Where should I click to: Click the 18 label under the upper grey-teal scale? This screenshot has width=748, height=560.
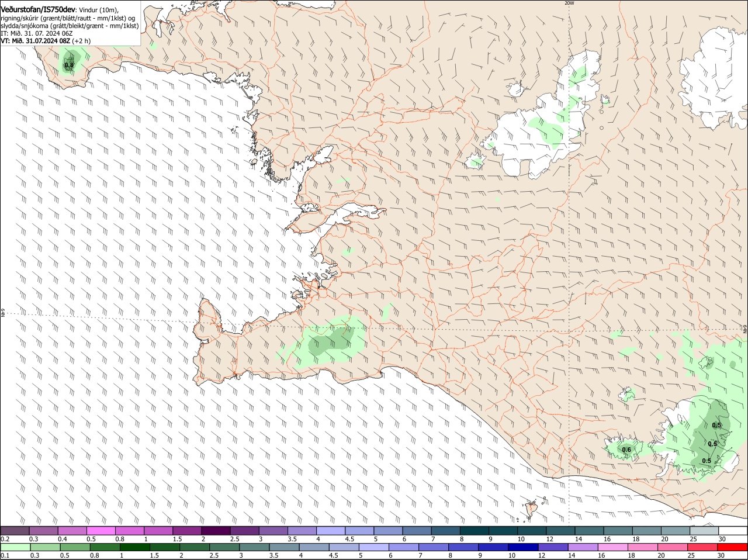[x=636, y=538]
